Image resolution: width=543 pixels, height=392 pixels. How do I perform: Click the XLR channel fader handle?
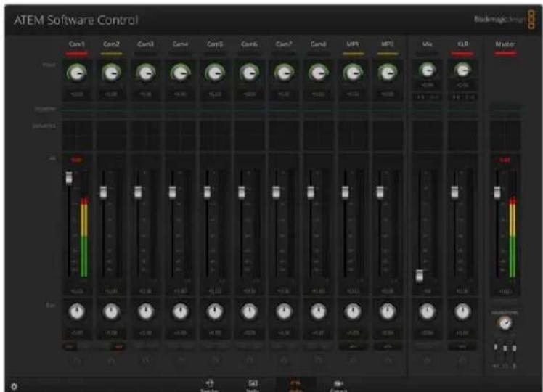[454, 192]
